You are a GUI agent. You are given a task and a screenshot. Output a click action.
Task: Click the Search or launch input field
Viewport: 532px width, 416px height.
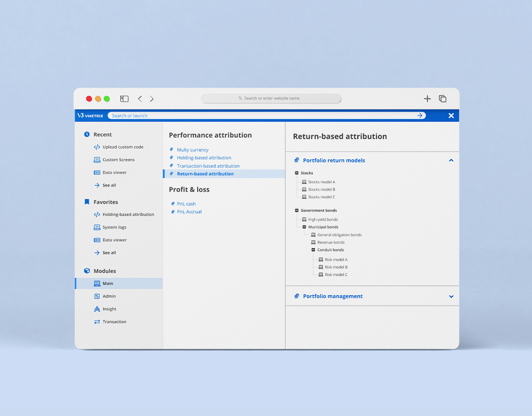coord(262,116)
